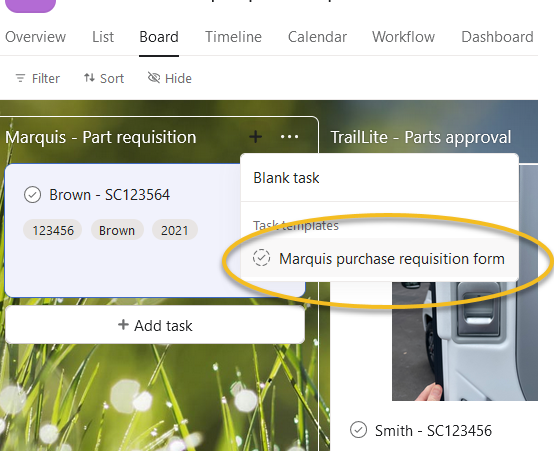Open the Filter options
This screenshot has height=451, width=554.
[x=37, y=78]
